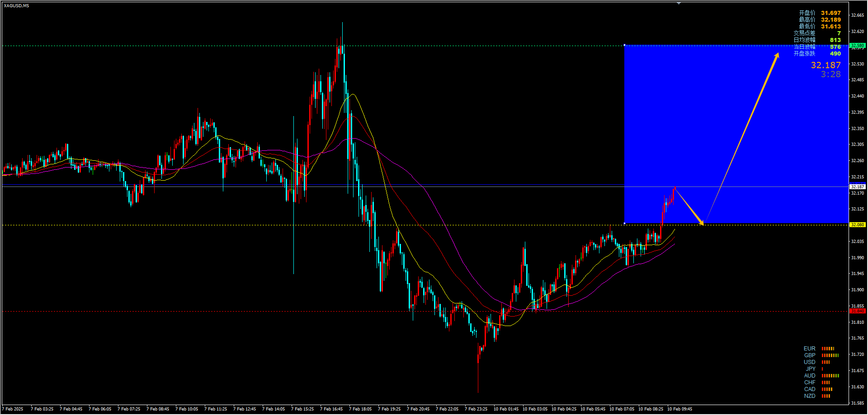Click the 开盘涨跌 value 490
This screenshot has height=415, width=868.
point(835,54)
